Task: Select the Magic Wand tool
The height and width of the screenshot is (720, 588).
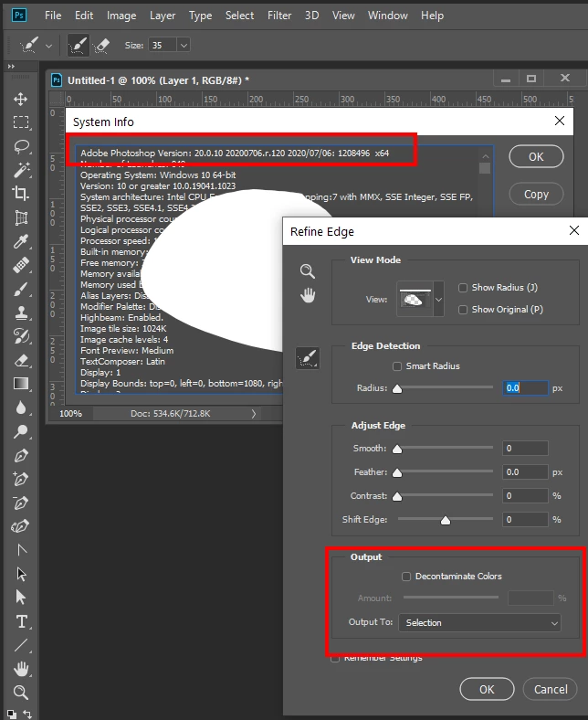Action: [x=21, y=170]
